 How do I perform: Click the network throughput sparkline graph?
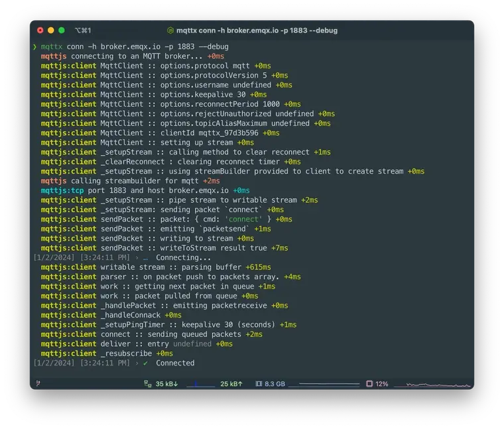click(200, 385)
